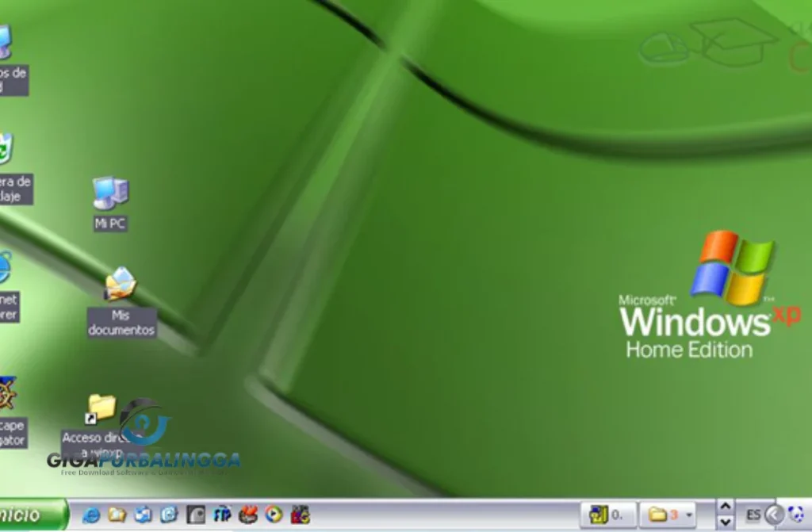The width and height of the screenshot is (812, 532).
Task: Expand the grouped folder windows taskbar dropdown
Action: pos(688,515)
